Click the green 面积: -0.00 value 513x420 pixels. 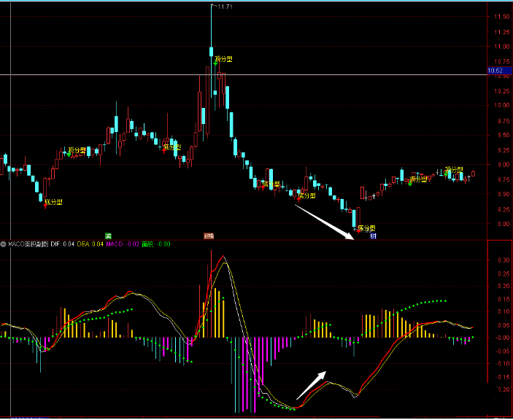point(156,244)
